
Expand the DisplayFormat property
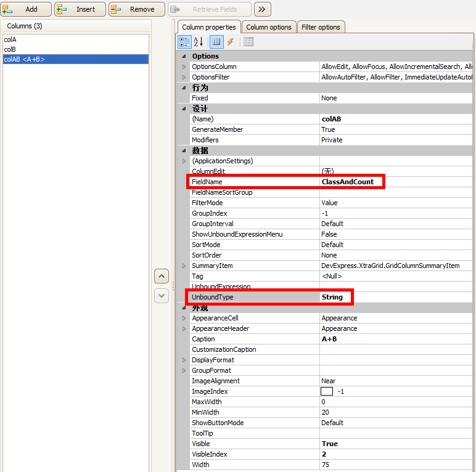(x=184, y=360)
